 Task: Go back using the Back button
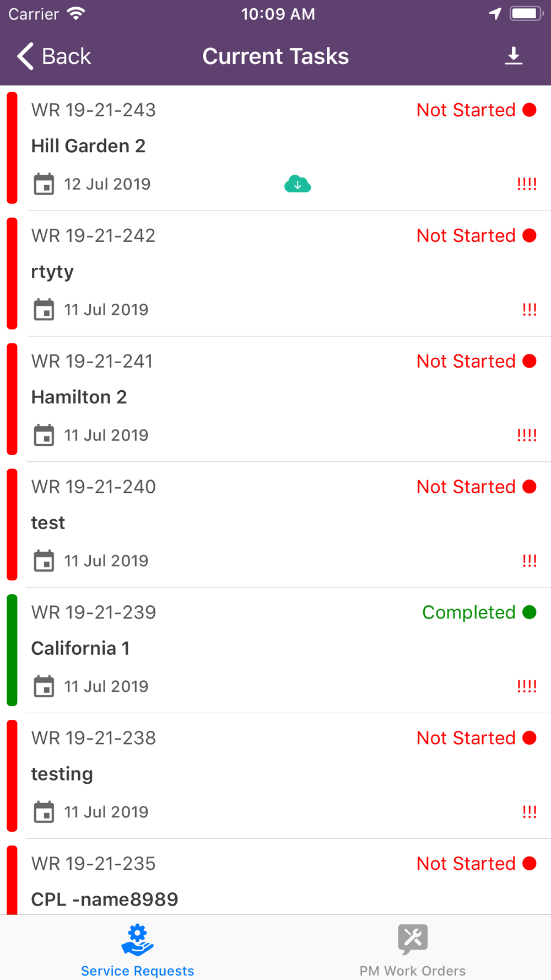[53, 56]
